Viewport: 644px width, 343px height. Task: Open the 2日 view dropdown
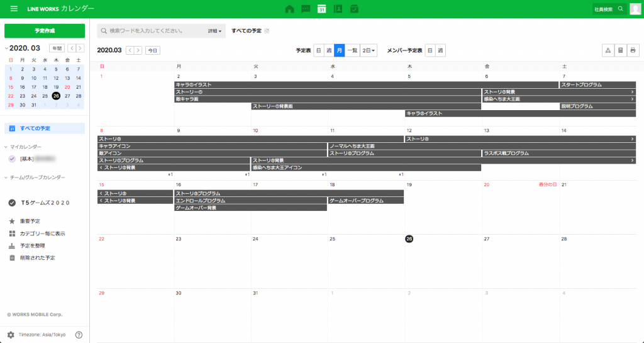(369, 50)
